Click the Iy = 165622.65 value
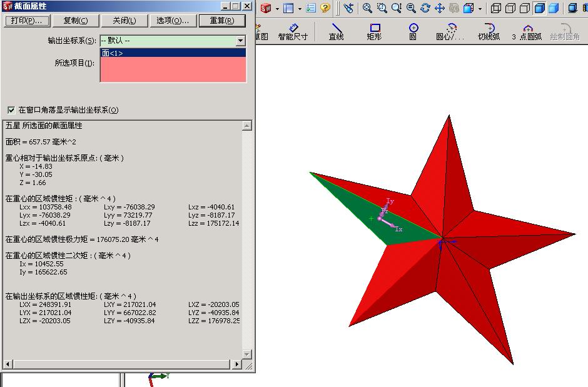Image resolution: width=588 pixels, height=387 pixels. (x=44, y=272)
